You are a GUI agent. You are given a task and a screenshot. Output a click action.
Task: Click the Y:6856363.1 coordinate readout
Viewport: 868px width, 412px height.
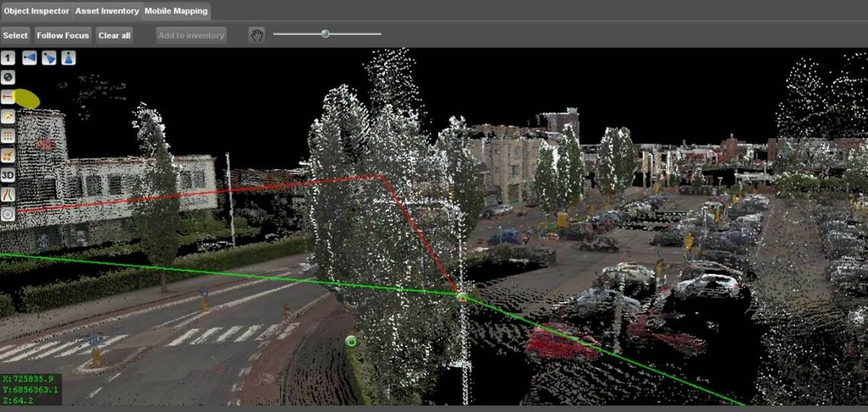[30, 390]
